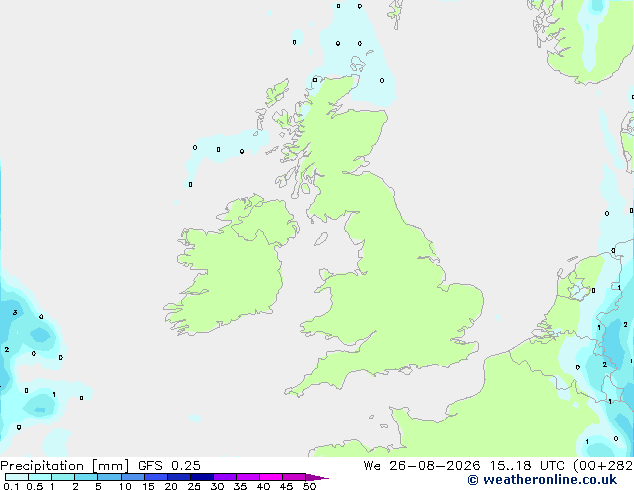Select the 5–10 mm legend swatch
Image resolution: width=634 pixels, height=490 pixels.
pyautogui.click(x=109, y=477)
